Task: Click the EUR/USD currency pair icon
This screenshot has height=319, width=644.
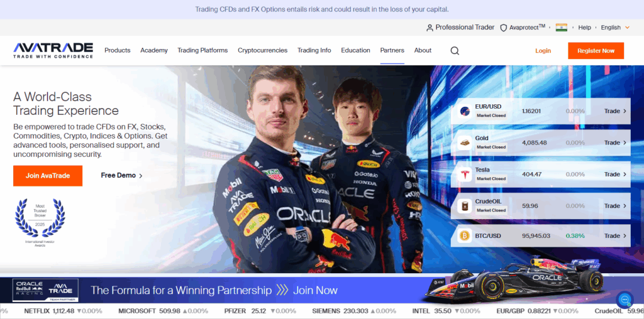Action: click(x=465, y=111)
